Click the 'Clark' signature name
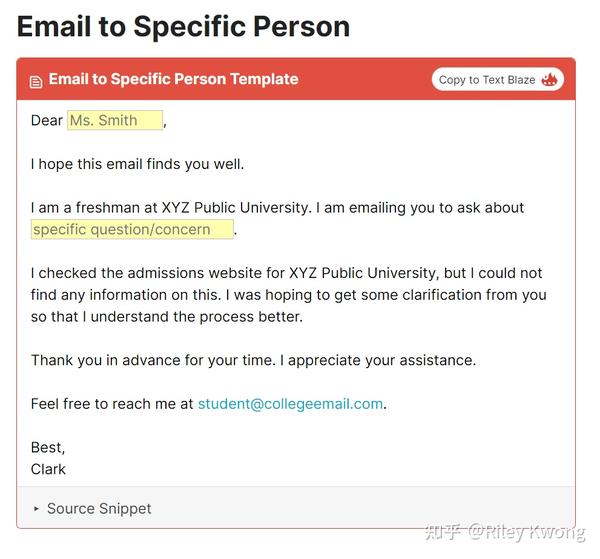 click(x=48, y=469)
